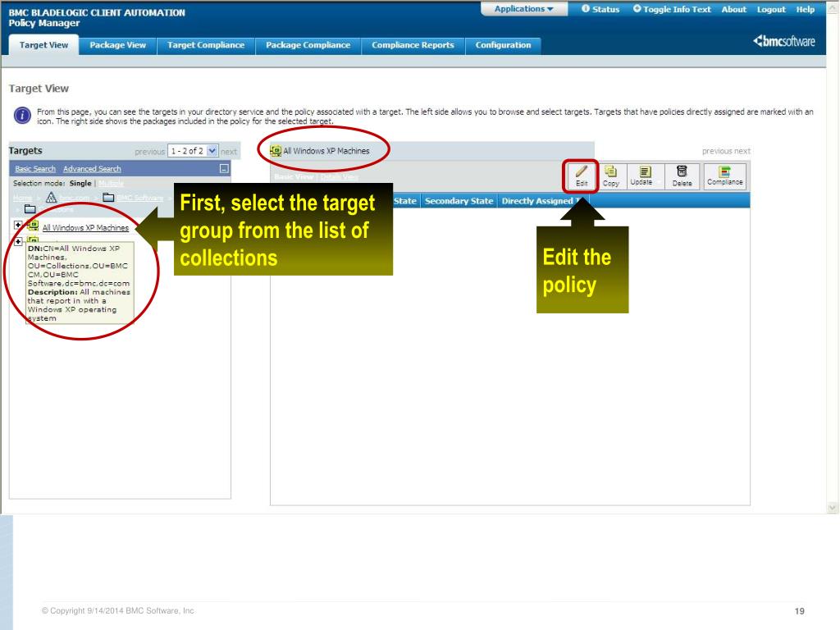Image resolution: width=840 pixels, height=630 pixels.
Task: Open the Package Compliance tab
Action: pos(308,46)
